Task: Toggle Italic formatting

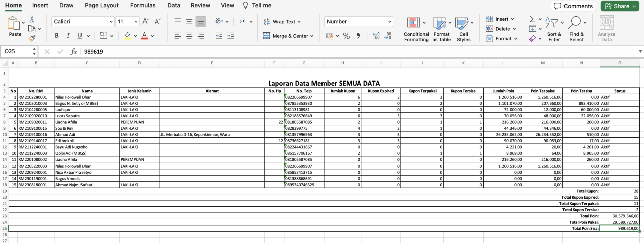Action: tap(68, 36)
